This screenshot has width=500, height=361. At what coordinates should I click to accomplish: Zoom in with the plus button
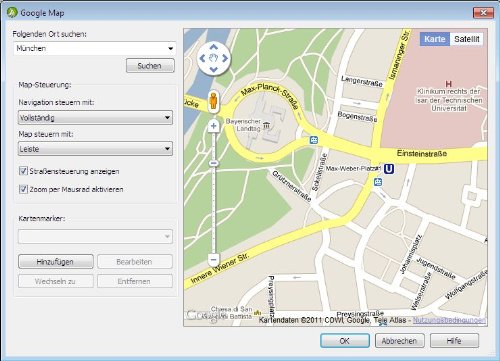click(x=214, y=126)
